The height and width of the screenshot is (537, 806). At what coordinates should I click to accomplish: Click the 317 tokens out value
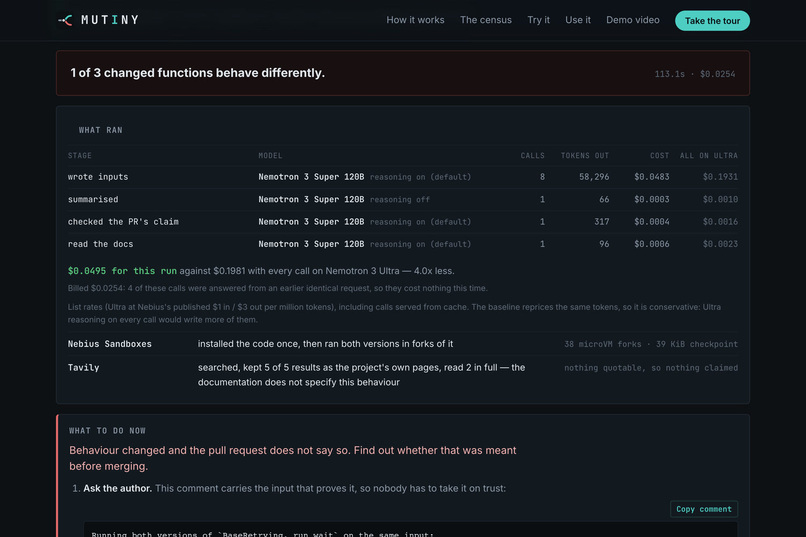pyautogui.click(x=601, y=221)
